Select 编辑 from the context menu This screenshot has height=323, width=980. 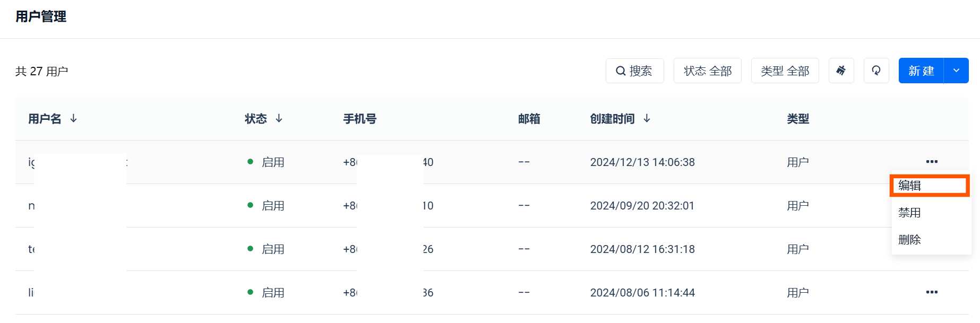(910, 186)
